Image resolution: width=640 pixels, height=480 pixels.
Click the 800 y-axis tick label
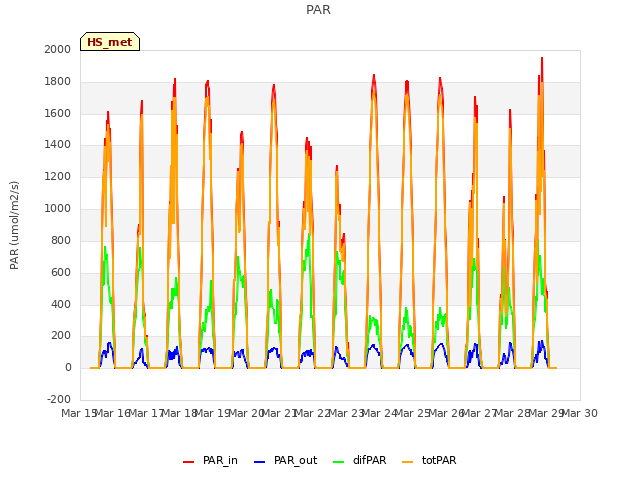[61, 240]
